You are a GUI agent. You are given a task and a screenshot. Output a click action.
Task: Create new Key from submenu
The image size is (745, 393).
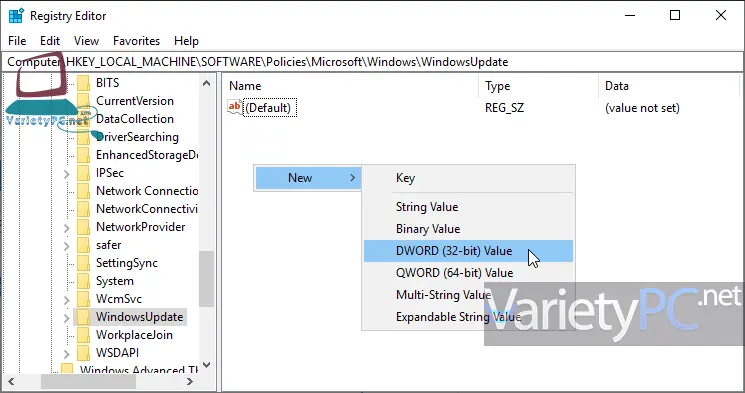point(468,178)
